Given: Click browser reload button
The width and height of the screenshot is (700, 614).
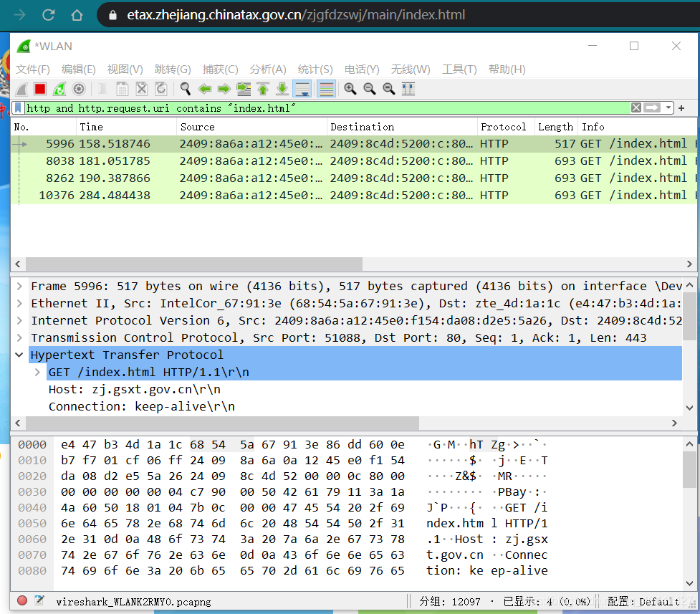Looking at the screenshot, I should click(x=48, y=15).
